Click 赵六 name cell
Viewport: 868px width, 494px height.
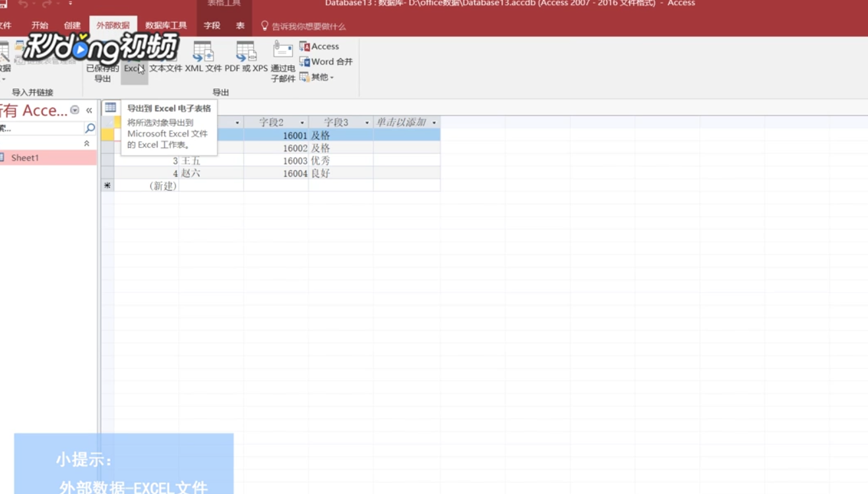(x=211, y=173)
